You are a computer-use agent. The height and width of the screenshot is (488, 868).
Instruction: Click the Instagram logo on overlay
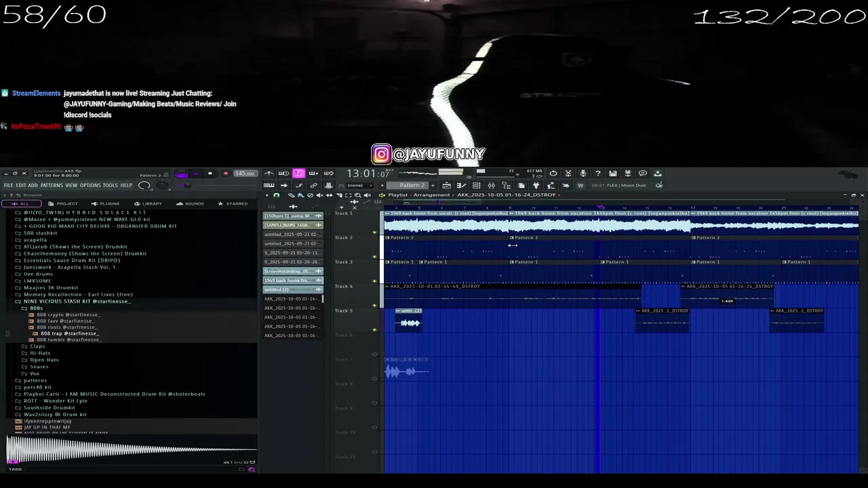pyautogui.click(x=382, y=155)
